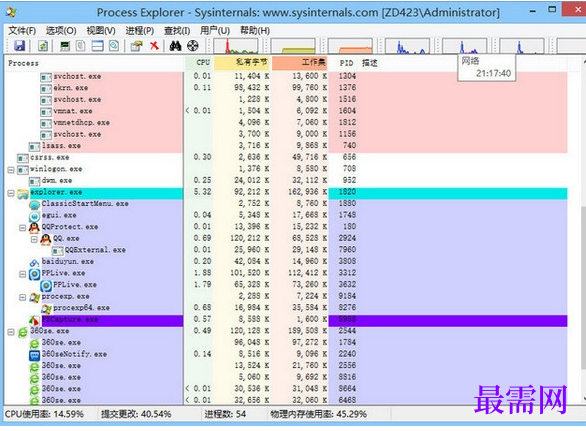Image resolution: width=586 pixels, height=431 pixels.
Task: Open the 进程(P) menu
Action: tap(139, 30)
